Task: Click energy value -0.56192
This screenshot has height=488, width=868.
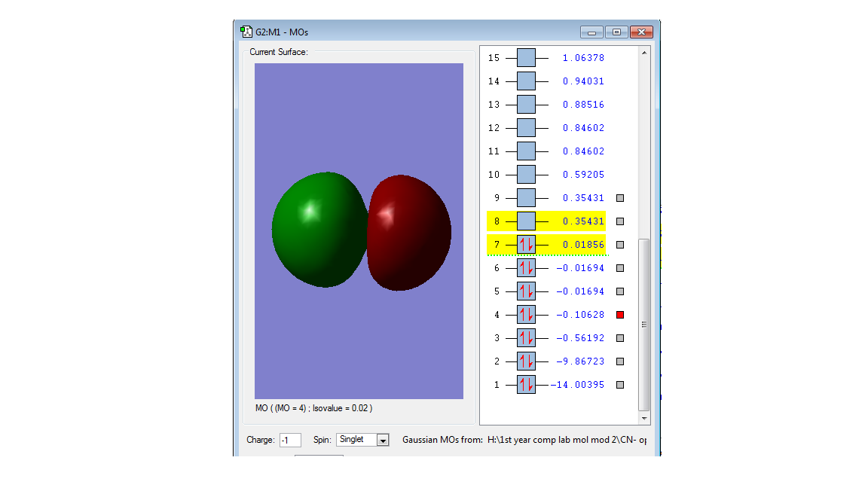Action: (x=580, y=338)
